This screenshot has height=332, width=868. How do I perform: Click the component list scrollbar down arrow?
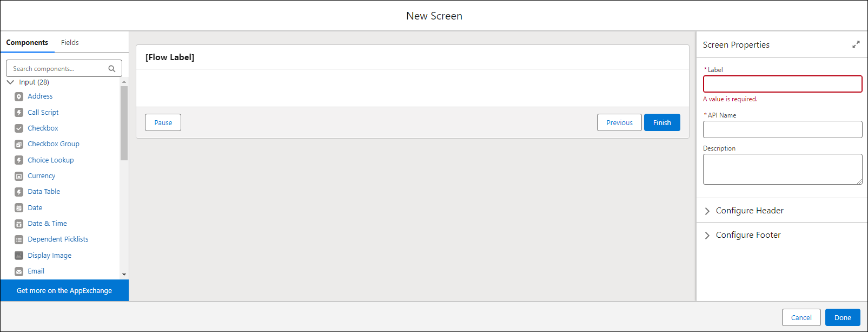click(124, 275)
